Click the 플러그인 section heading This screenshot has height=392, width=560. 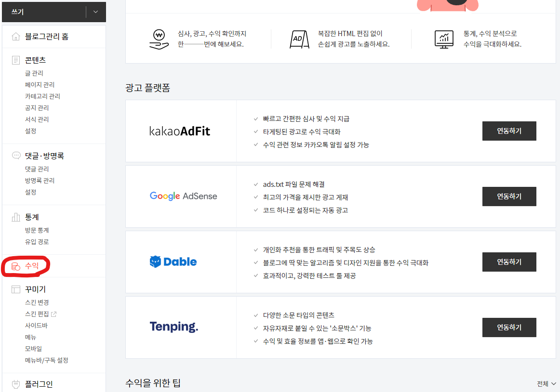tap(39, 384)
